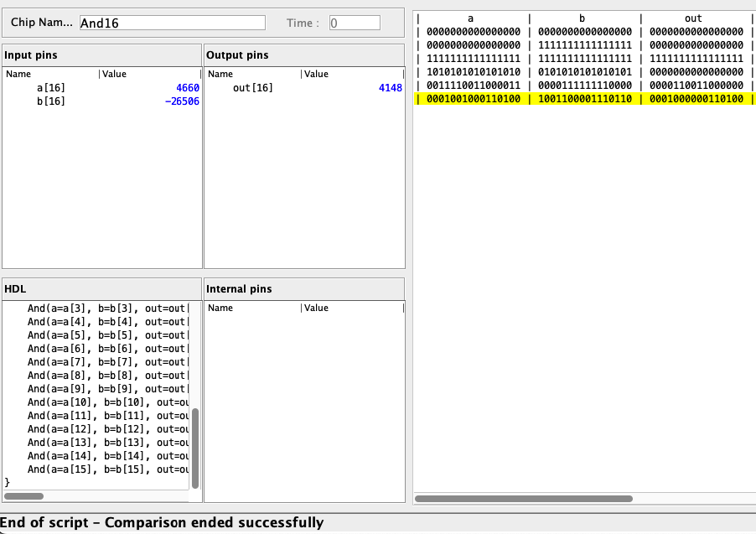Click the highlighted row b value 1001100001110110

pyautogui.click(x=585, y=99)
